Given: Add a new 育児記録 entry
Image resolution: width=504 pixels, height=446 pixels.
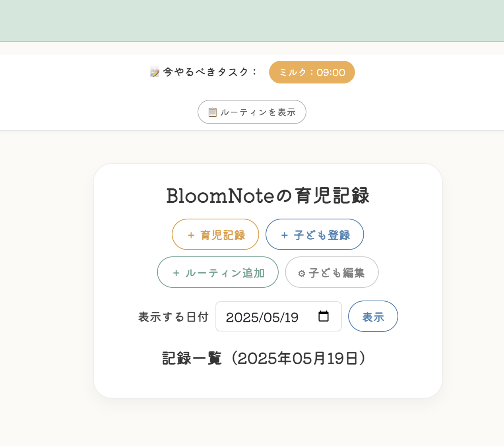Looking at the screenshot, I should 215,235.
